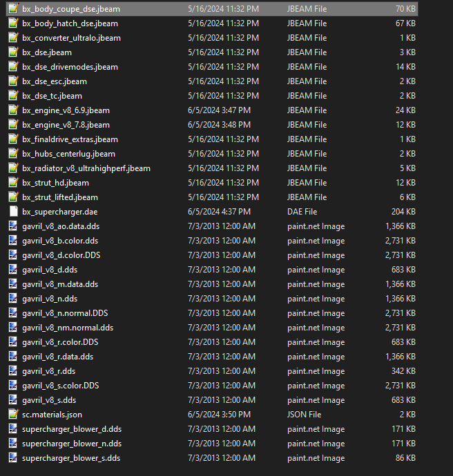Click JSON File type of sc.materials.json
Screen dimensions: 453x476
(x=304, y=415)
